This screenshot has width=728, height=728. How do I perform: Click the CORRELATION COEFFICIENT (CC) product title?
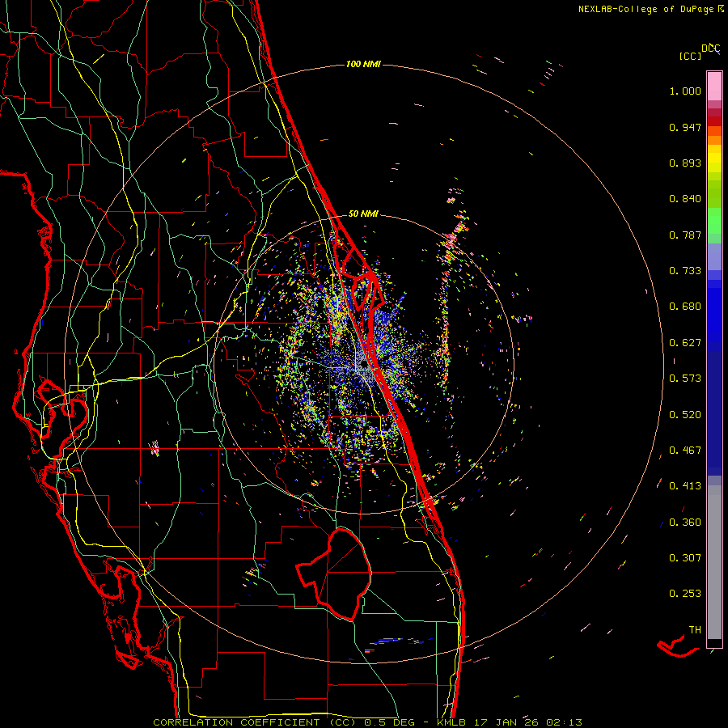tap(255, 722)
